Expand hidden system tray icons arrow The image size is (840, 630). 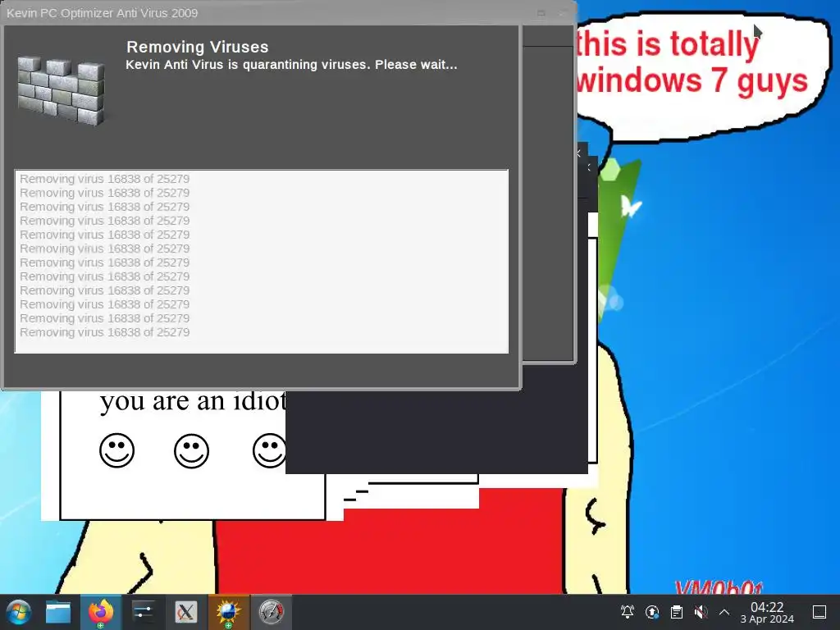[x=724, y=612]
